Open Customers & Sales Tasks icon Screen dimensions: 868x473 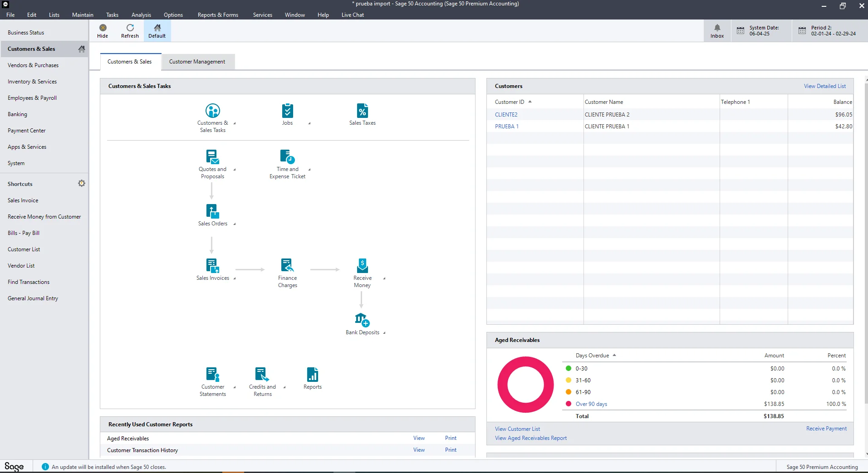[x=212, y=111]
